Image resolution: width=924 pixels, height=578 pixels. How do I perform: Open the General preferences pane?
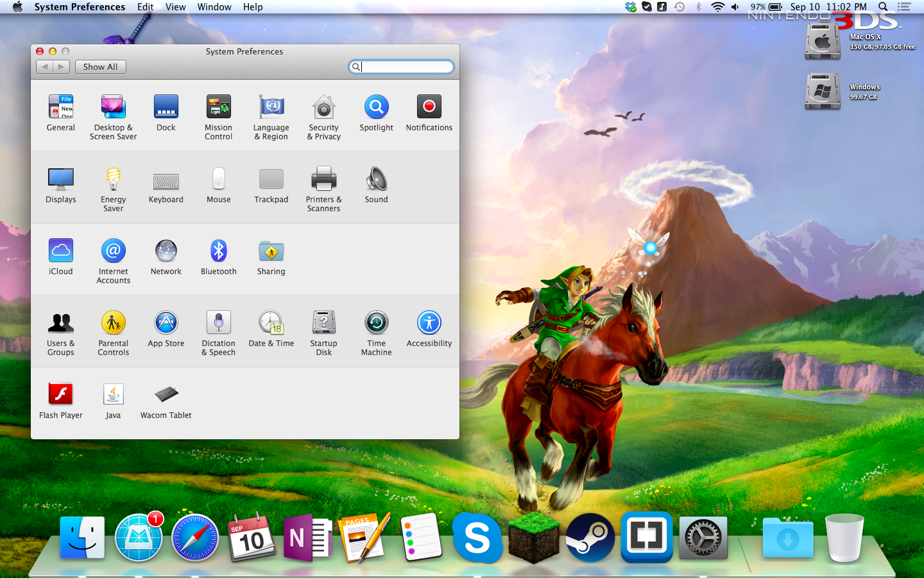pyautogui.click(x=61, y=113)
